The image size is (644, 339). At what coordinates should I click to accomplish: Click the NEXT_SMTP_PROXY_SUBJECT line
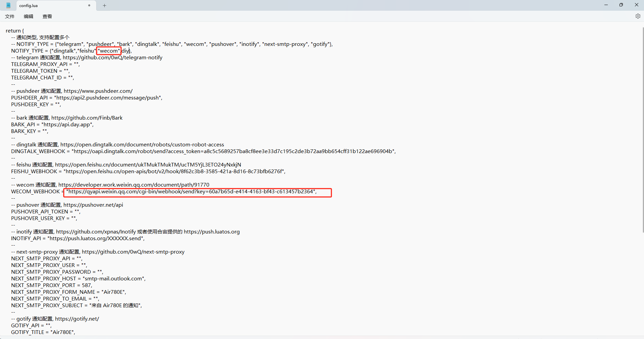76,306
